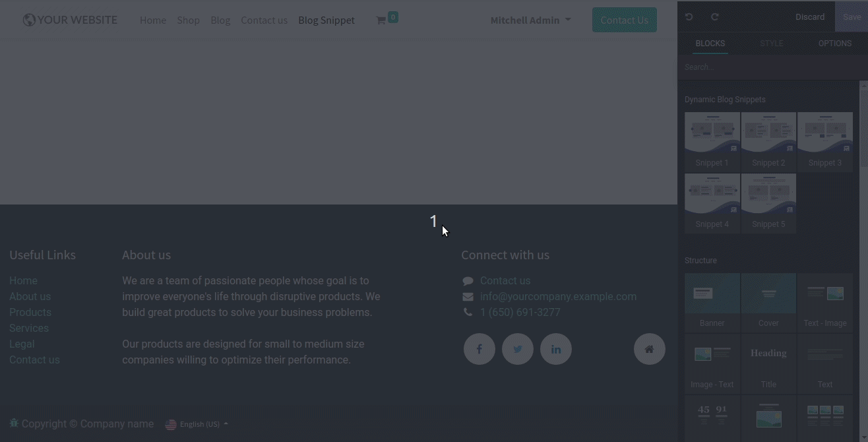This screenshot has height=442, width=868.
Task: Open Shop in the top menu
Action: [188, 20]
